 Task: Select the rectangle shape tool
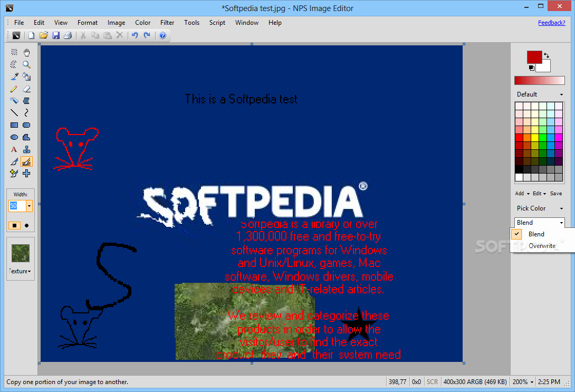(x=14, y=125)
